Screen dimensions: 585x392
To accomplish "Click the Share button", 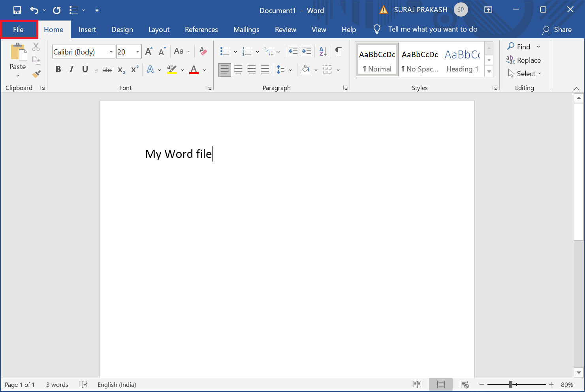I will (557, 30).
